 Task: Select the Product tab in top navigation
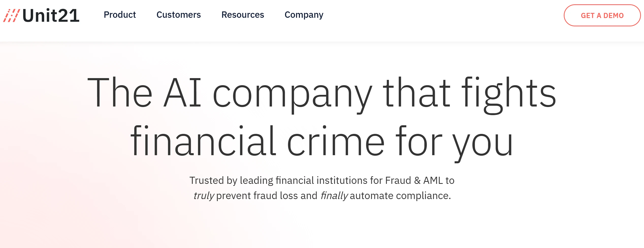(x=120, y=15)
